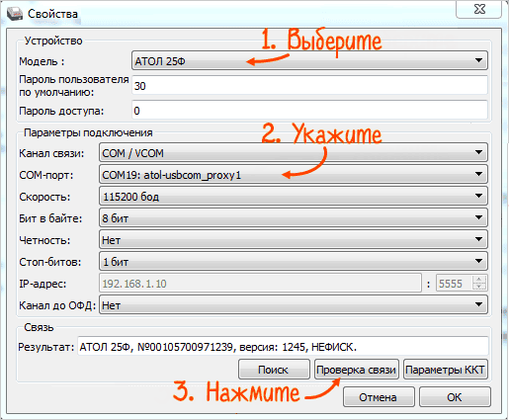Click the Пароль доступа input field

pos(309,111)
